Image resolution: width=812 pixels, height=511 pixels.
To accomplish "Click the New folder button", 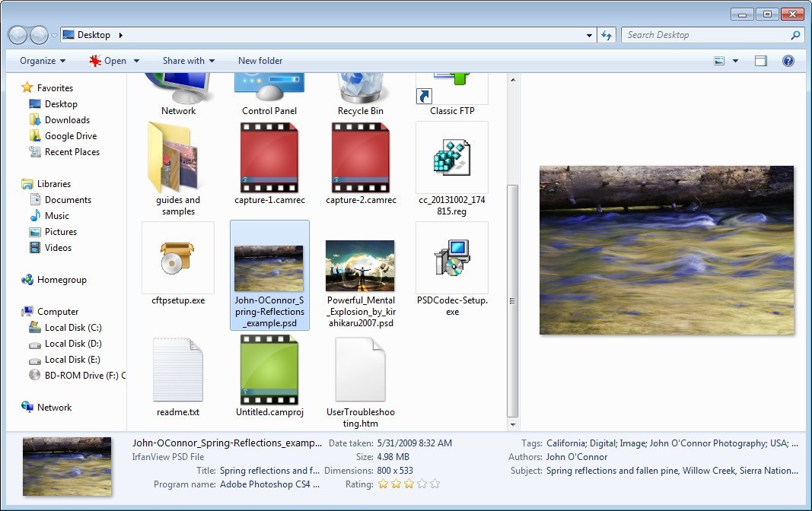I will pyautogui.click(x=260, y=61).
